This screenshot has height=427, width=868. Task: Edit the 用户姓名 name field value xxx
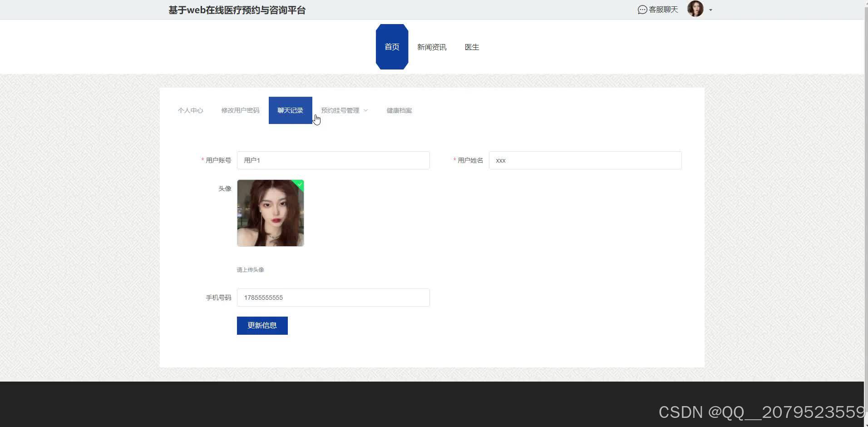(x=585, y=160)
